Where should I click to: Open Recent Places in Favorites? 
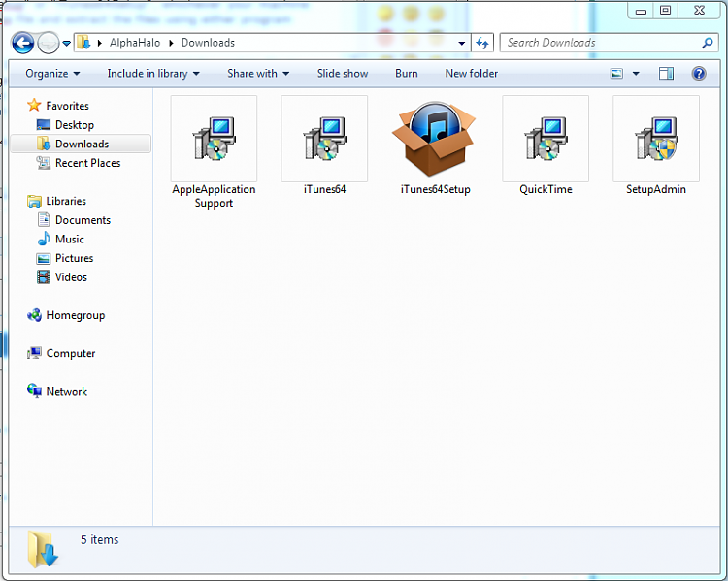(x=87, y=163)
